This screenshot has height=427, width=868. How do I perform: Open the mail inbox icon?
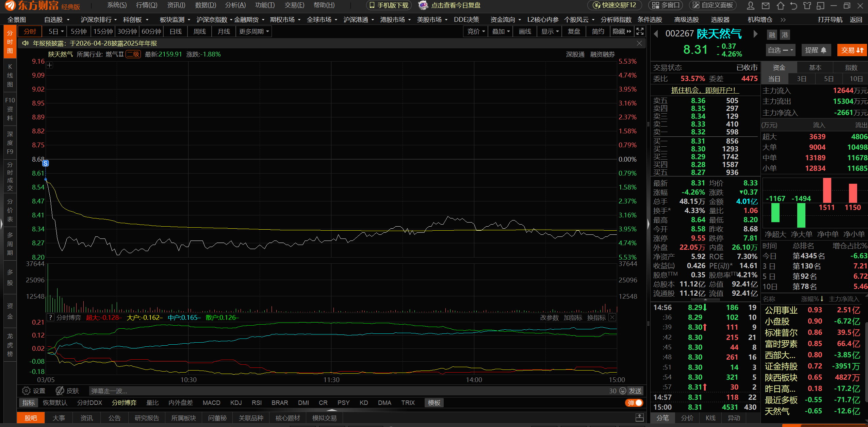point(766,5)
